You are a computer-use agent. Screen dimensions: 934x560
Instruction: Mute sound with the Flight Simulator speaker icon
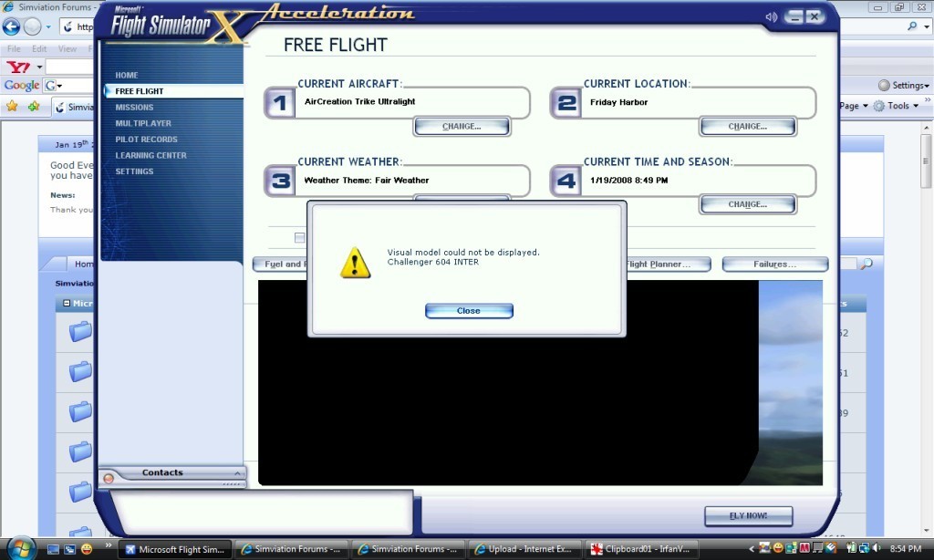[x=772, y=16]
